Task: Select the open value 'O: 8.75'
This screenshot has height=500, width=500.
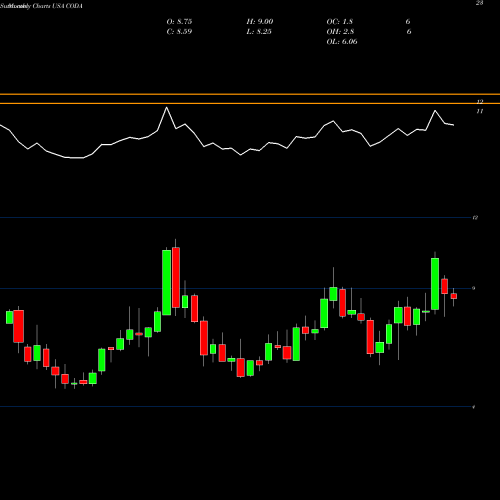Action: (x=179, y=22)
